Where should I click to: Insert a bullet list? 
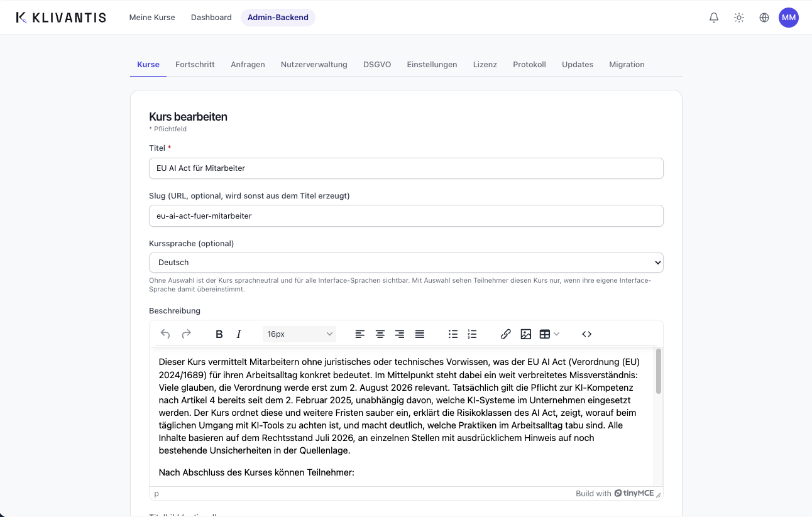453,334
